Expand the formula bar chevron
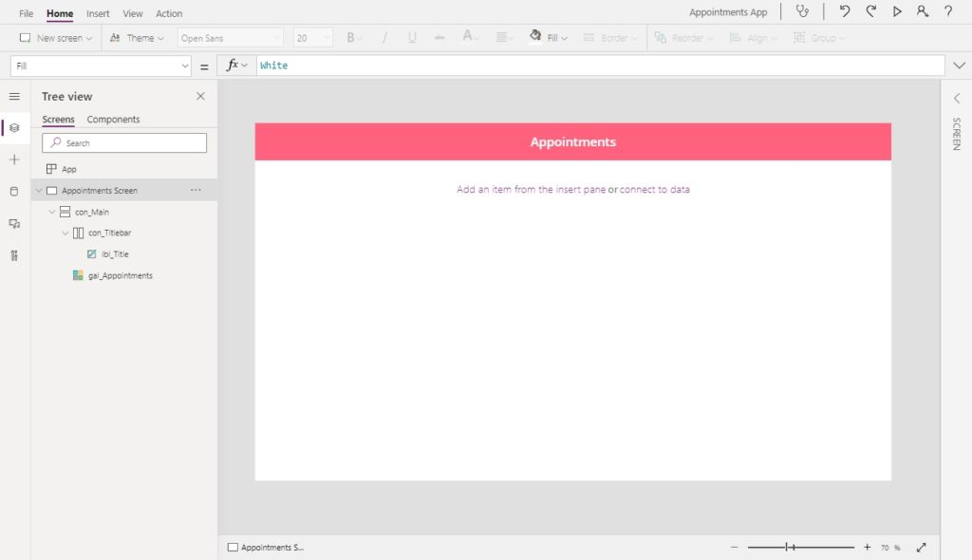The image size is (972, 560). [959, 65]
